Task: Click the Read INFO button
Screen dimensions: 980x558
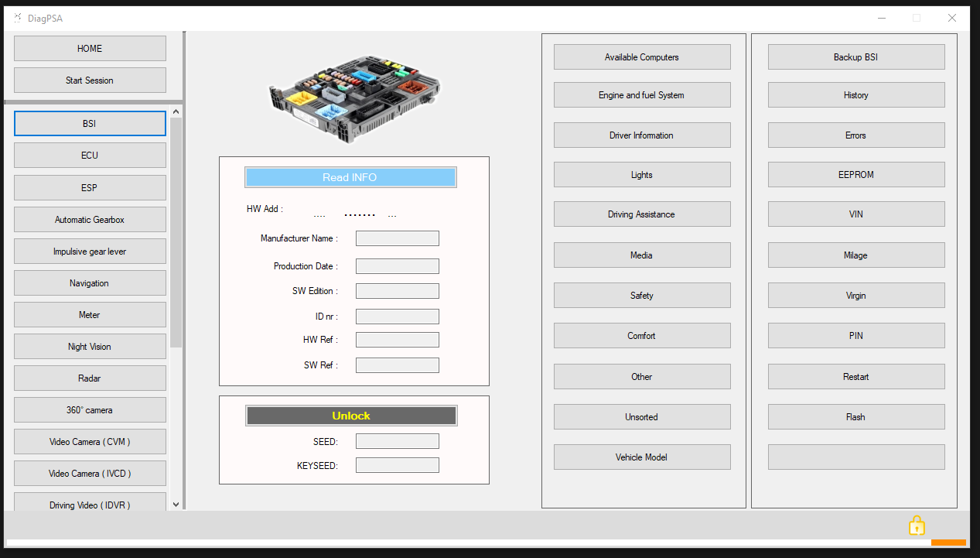Action: [350, 177]
